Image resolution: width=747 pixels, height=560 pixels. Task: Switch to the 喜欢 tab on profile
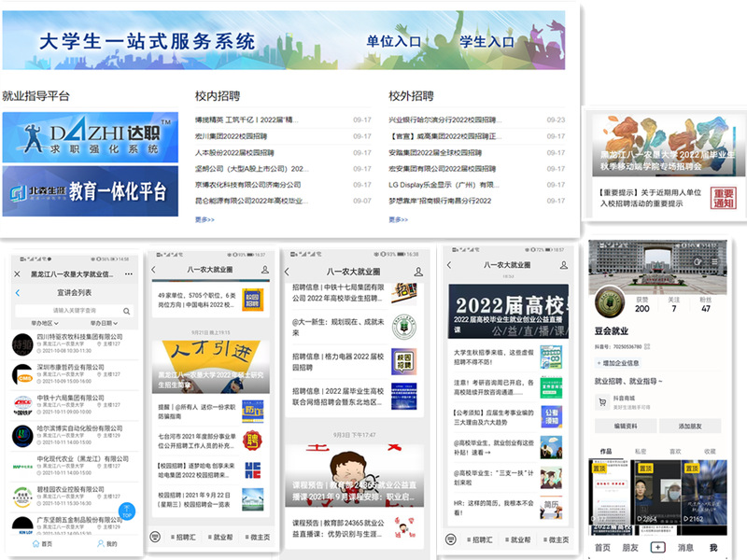676,451
